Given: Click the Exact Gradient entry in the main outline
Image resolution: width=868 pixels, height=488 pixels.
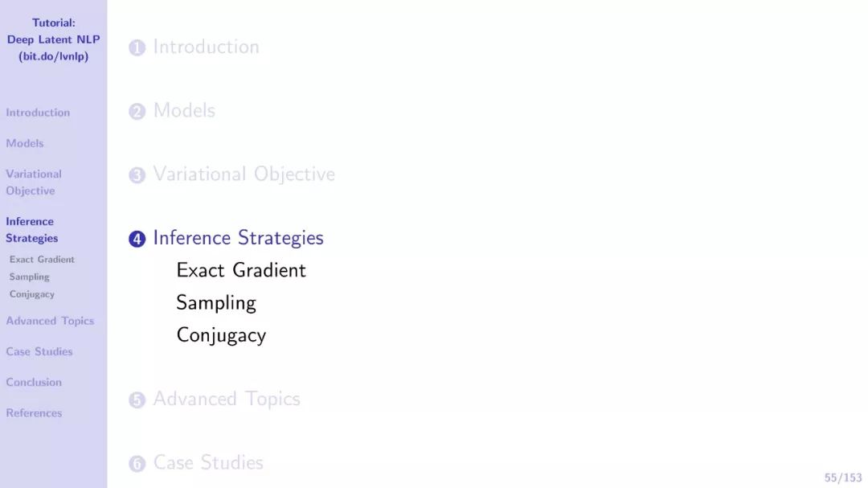Looking at the screenshot, I should pyautogui.click(x=241, y=270).
